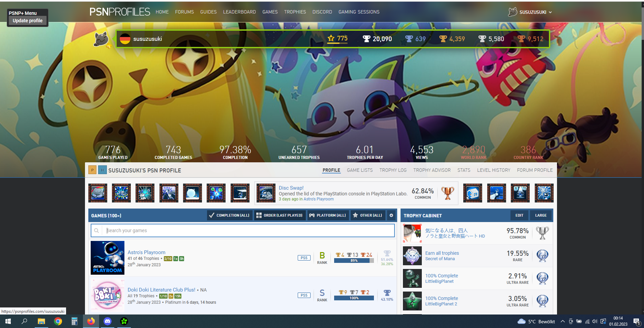Expand the Completion (All) filter

click(229, 215)
